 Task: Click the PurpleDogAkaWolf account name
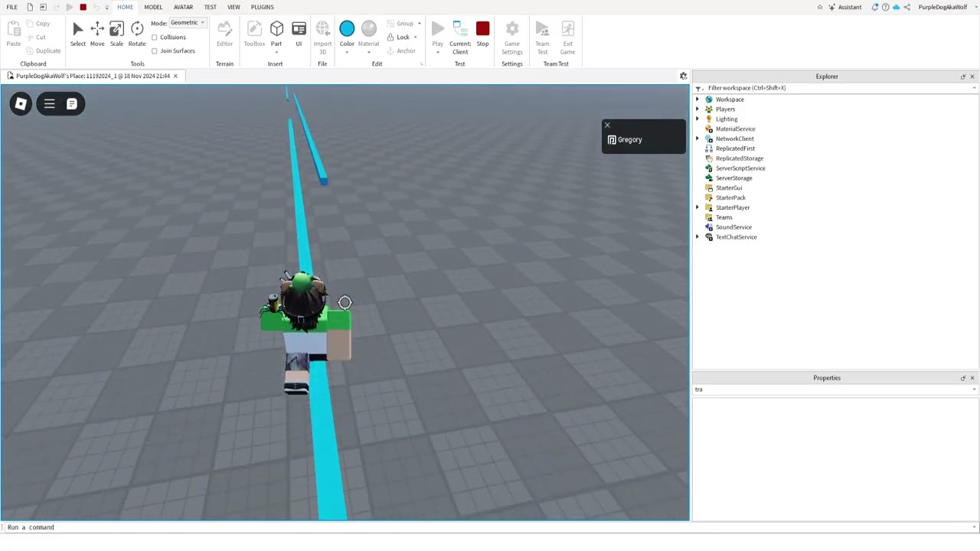coord(942,7)
